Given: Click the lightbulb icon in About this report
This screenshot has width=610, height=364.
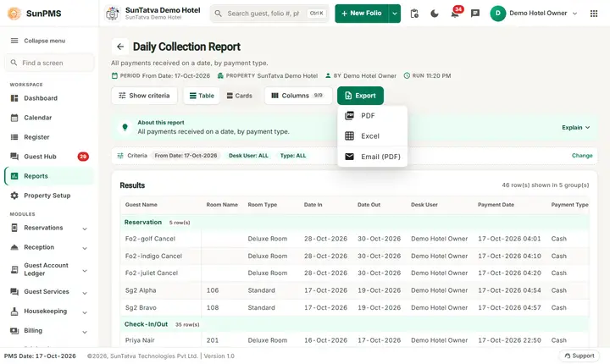Looking at the screenshot, I should pyautogui.click(x=125, y=127).
